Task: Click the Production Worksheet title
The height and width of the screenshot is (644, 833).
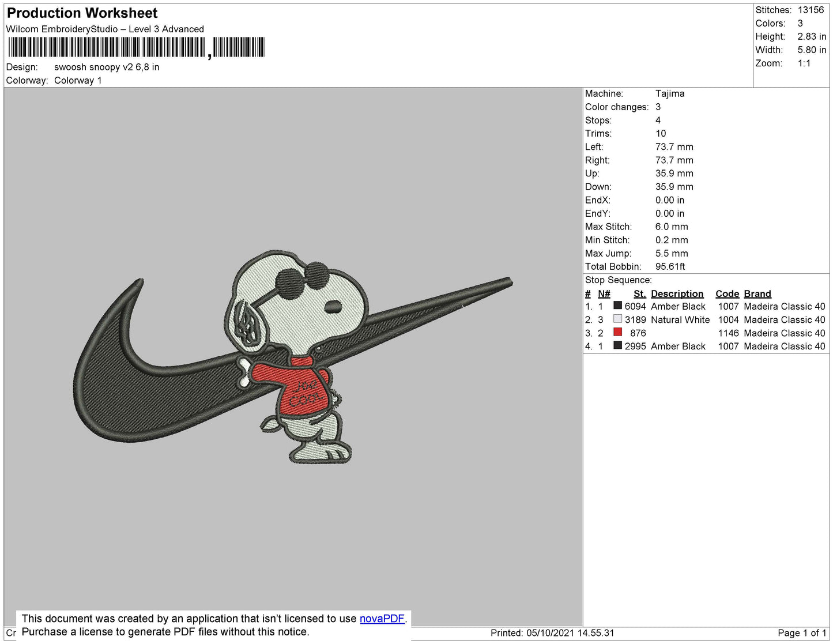Action: pos(82,13)
